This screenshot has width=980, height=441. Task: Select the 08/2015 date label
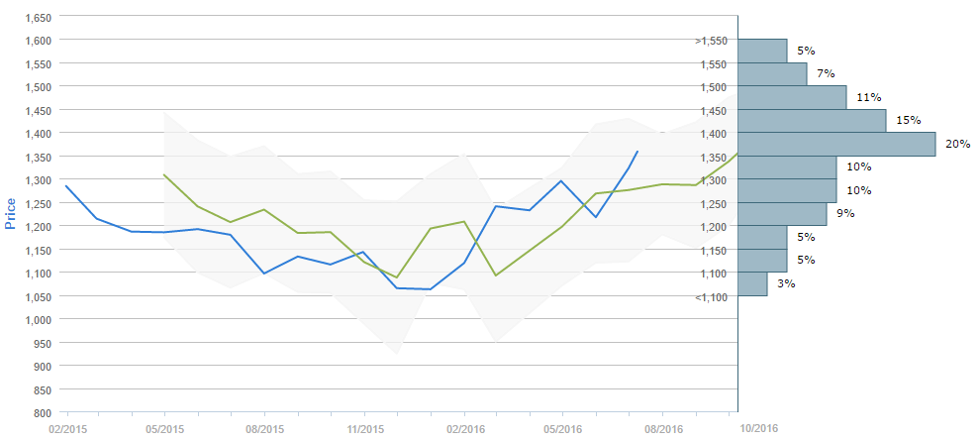click(264, 429)
